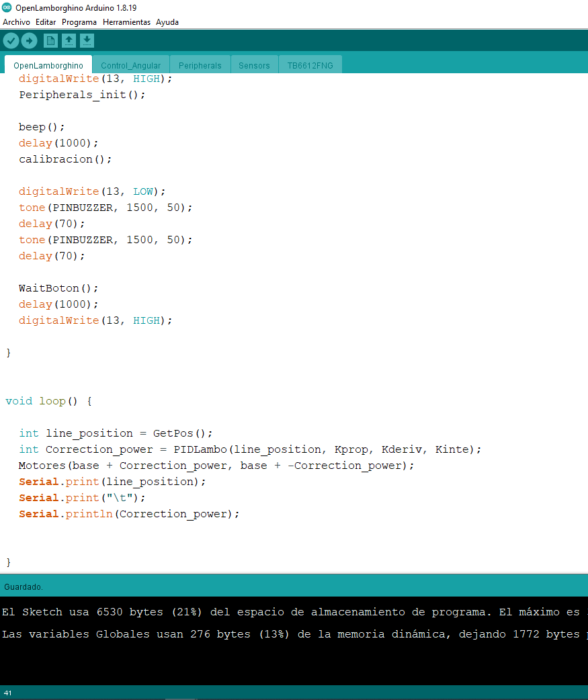The height and width of the screenshot is (700, 588).
Task: Click the 'Serial.print(line_position);' line
Action: tap(112, 482)
